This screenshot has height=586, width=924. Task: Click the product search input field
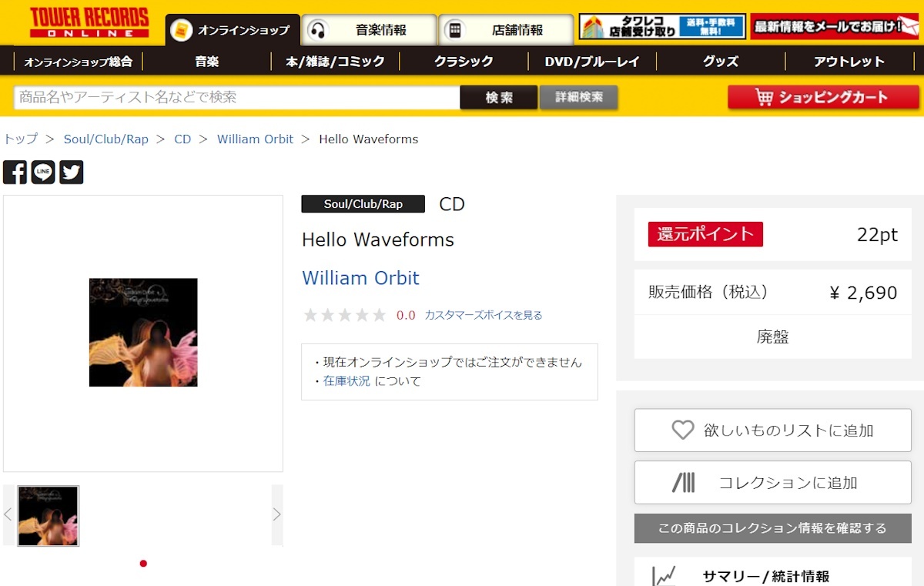(x=237, y=98)
